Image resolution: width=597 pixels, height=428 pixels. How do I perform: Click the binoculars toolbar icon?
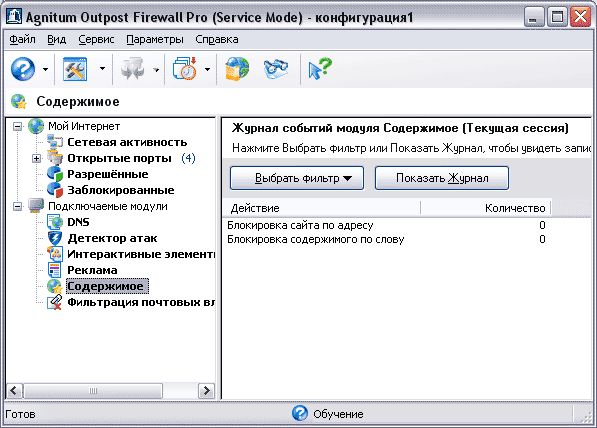pos(276,69)
